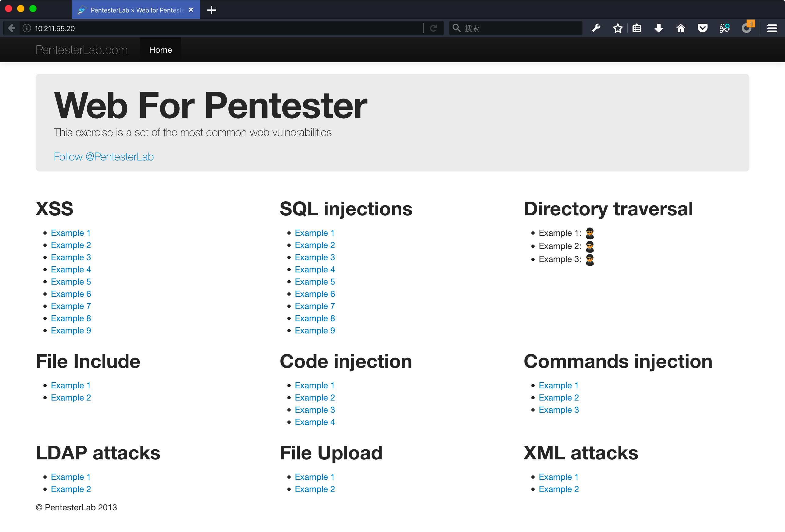Click the © PentesterLab 2013 footer text
Viewport: 785px width, 532px height.
tap(76, 507)
